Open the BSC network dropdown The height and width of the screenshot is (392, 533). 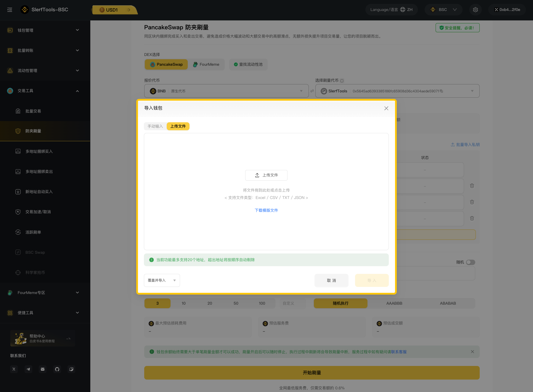pos(443,10)
